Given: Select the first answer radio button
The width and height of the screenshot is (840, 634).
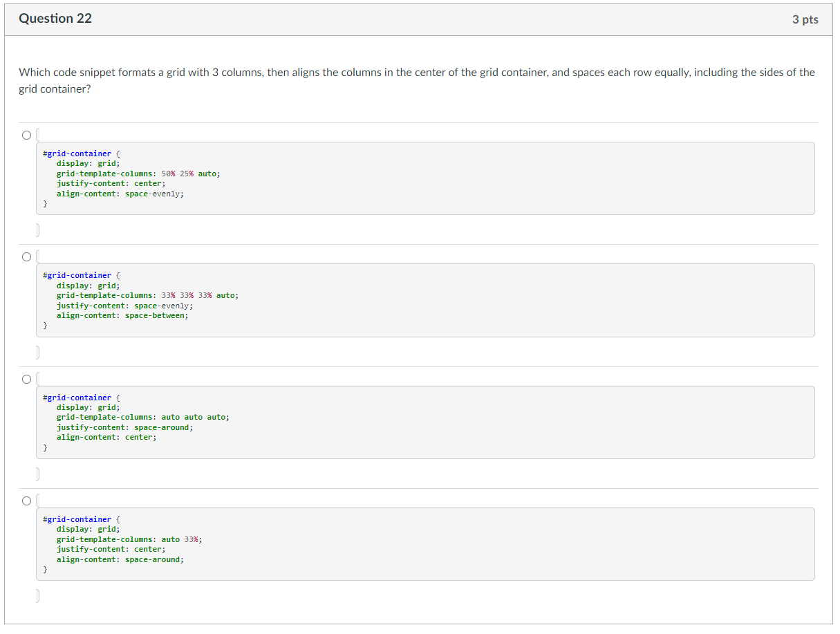Looking at the screenshot, I should tap(26, 135).
